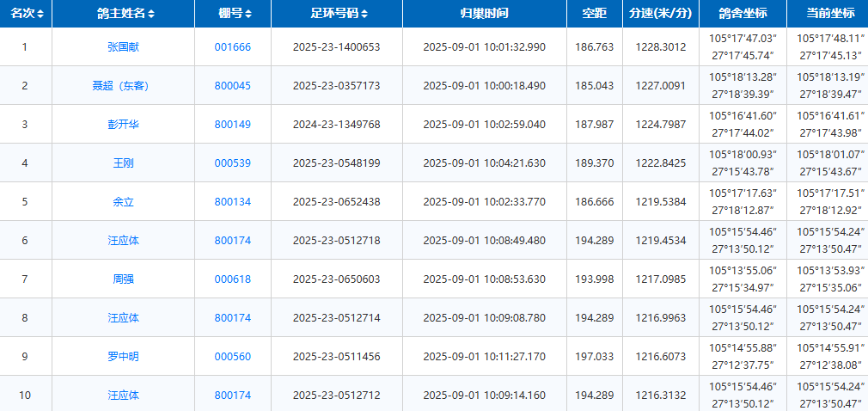The width and height of the screenshot is (868, 411).
Task: Open loft number 800134
Action: tap(232, 202)
